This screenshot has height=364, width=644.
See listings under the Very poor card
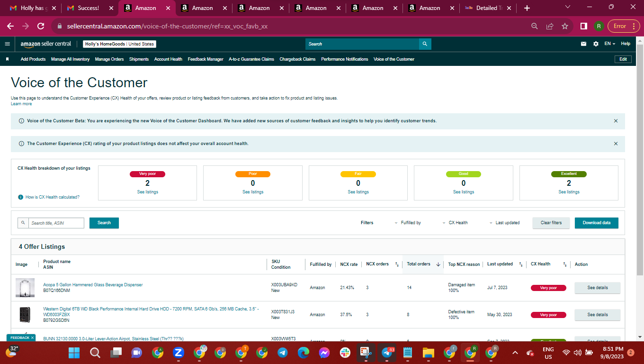pos(148,192)
